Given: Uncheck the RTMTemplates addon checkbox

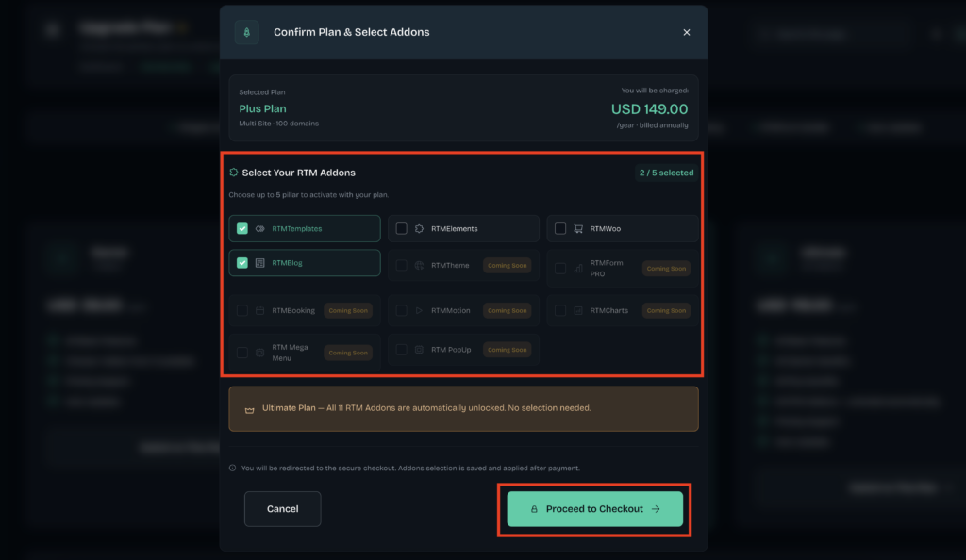Looking at the screenshot, I should (x=242, y=228).
